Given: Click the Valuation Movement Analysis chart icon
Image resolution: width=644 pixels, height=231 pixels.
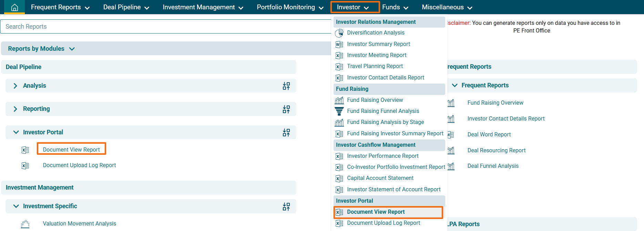Looking at the screenshot, I should (25, 224).
